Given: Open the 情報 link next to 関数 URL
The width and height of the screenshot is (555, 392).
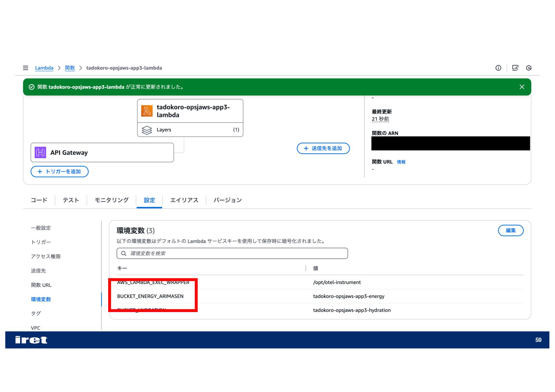Looking at the screenshot, I should (x=401, y=162).
